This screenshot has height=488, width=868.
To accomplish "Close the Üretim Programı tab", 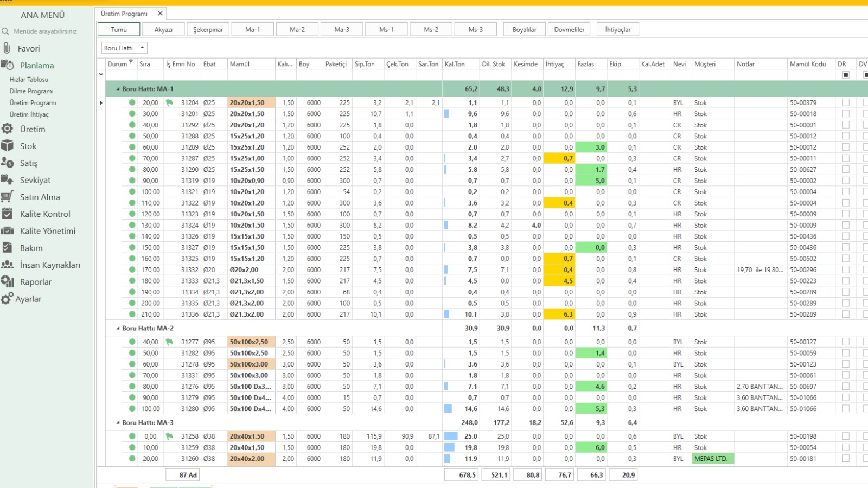I will tap(160, 14).
